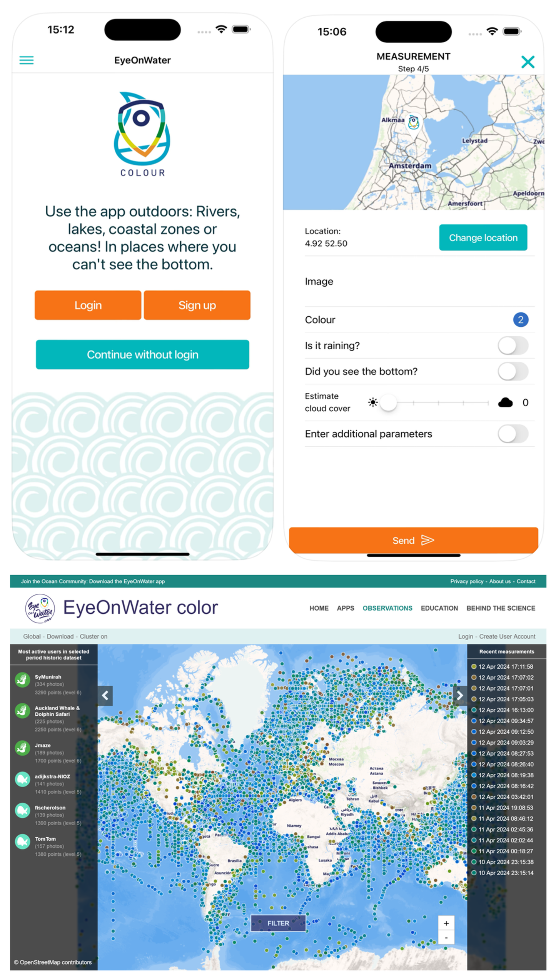Open the OBSERVATIONS menu item
Image resolution: width=556 pixels, height=980 pixels.
click(387, 608)
